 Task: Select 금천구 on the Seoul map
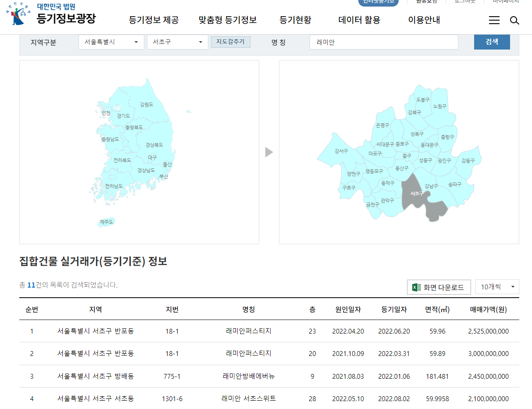372,205
